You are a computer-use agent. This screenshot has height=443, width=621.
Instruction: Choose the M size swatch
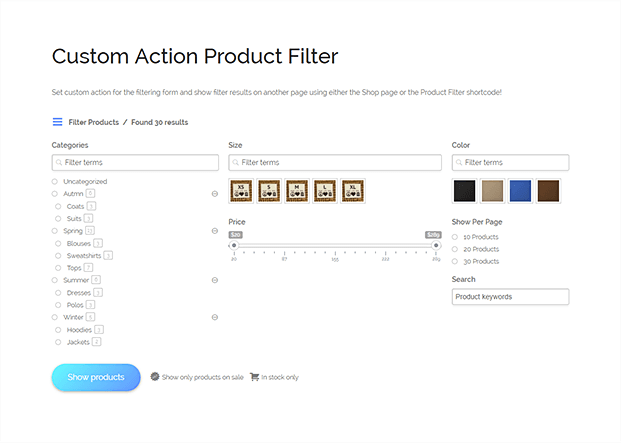pos(297,191)
